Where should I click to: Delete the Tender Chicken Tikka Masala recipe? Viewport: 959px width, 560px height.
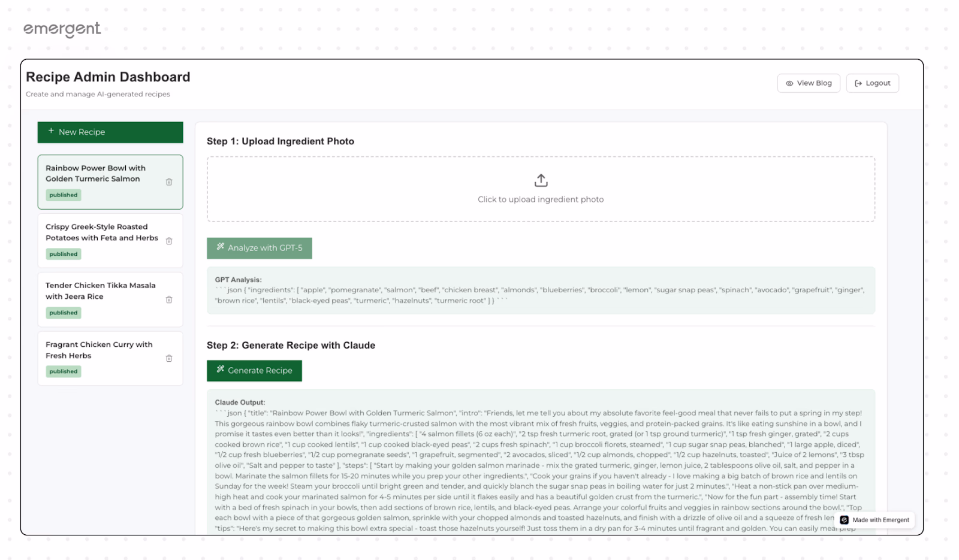(169, 299)
